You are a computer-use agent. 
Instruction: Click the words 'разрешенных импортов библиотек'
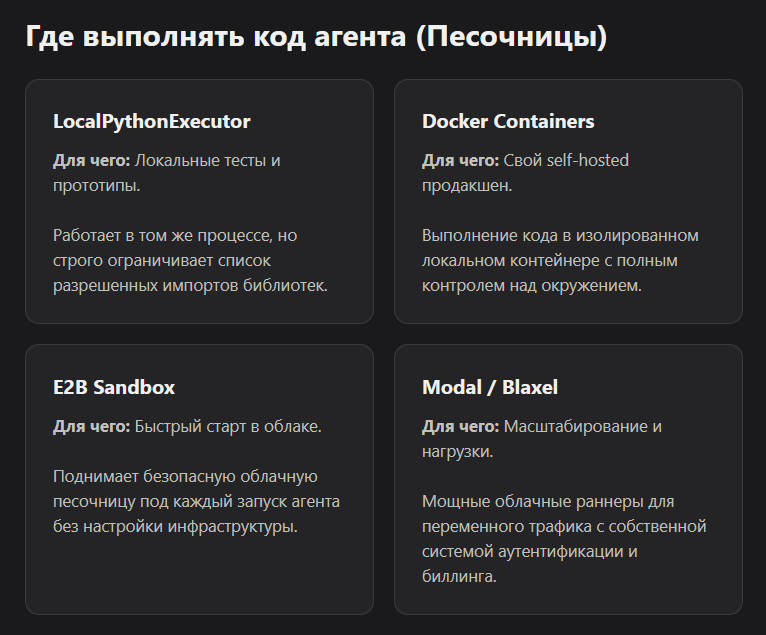tap(189, 285)
